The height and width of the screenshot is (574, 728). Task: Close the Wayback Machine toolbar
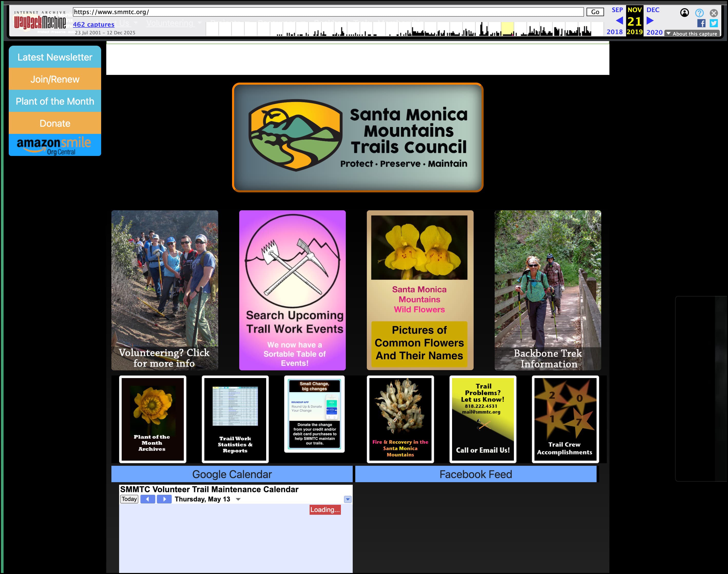click(x=714, y=13)
